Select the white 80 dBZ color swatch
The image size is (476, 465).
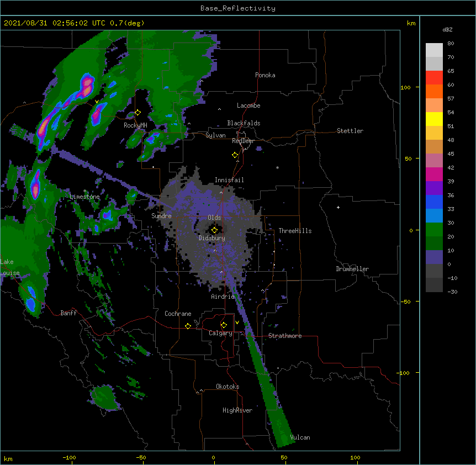[434, 50]
